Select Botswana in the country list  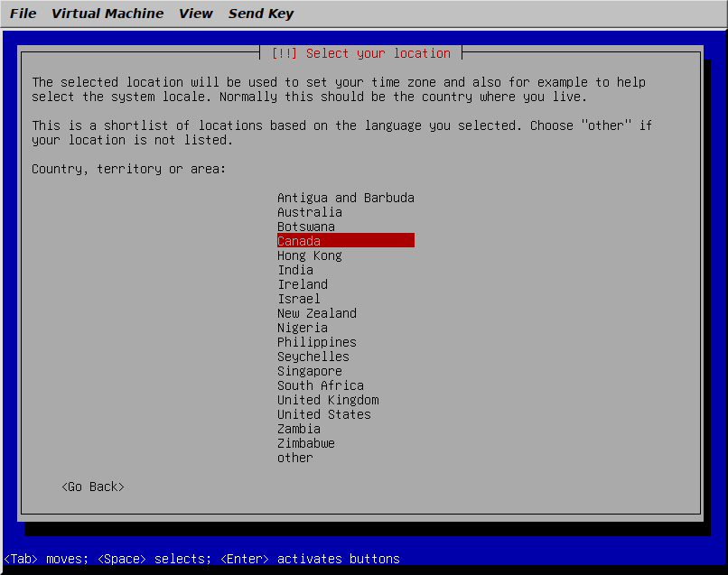(305, 227)
